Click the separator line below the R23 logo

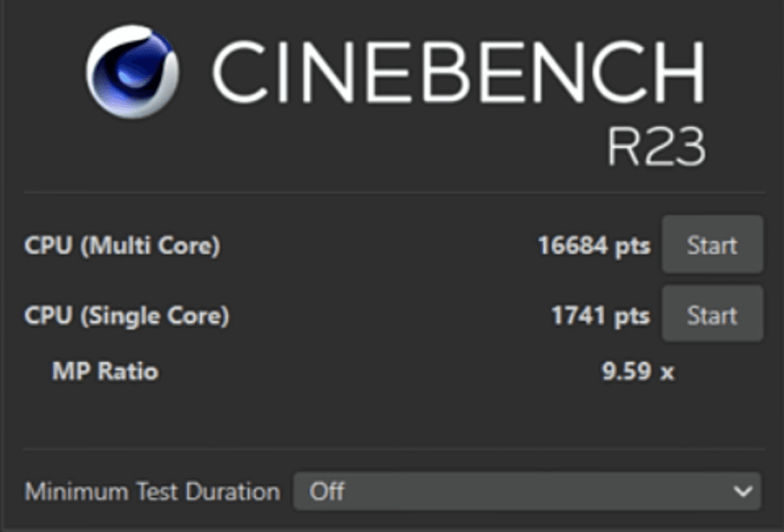coord(392,191)
